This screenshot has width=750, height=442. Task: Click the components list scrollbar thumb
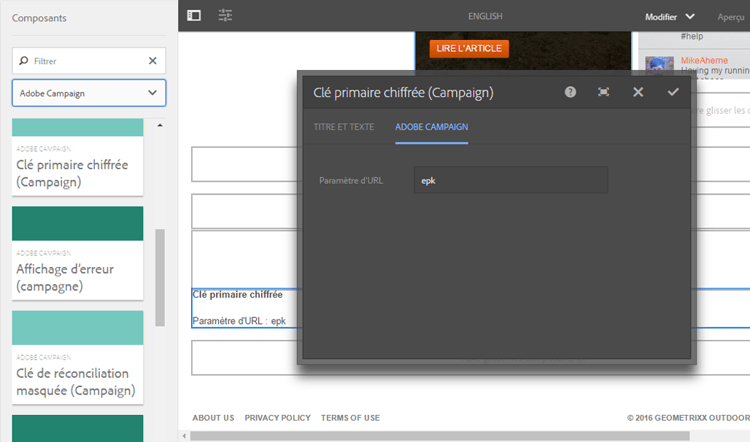click(160, 277)
